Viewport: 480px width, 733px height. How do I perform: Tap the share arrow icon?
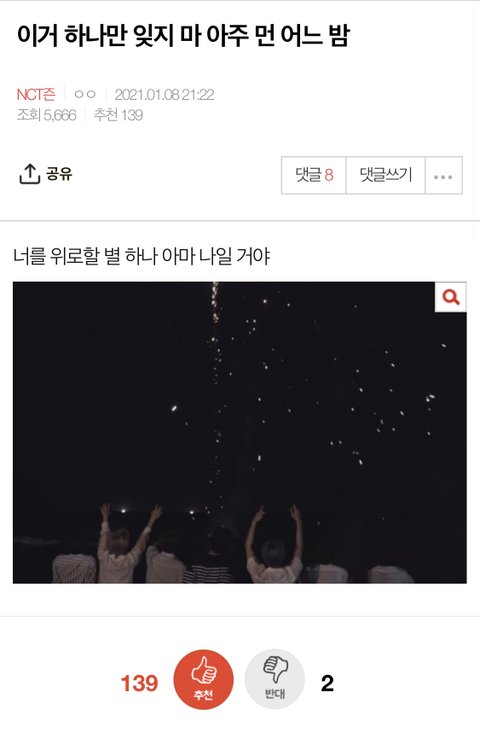(x=29, y=174)
